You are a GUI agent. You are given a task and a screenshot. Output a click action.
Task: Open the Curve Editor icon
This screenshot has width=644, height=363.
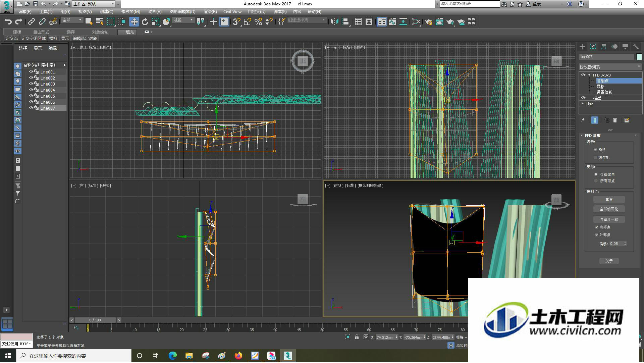click(392, 22)
